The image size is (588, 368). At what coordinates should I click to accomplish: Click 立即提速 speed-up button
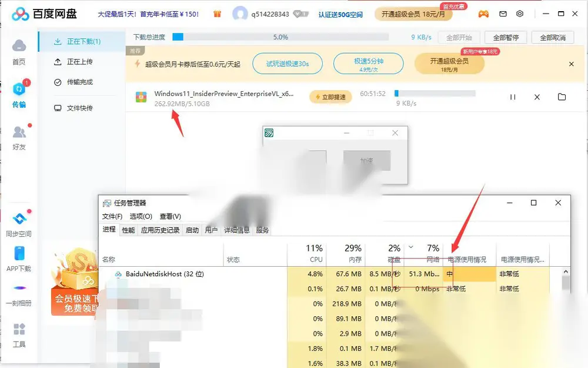[330, 97]
